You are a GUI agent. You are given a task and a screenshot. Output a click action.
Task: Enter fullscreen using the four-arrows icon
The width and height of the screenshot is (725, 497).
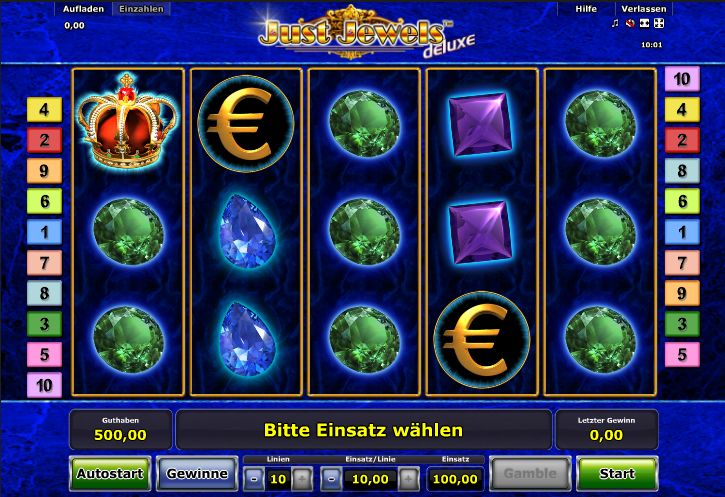[659, 23]
